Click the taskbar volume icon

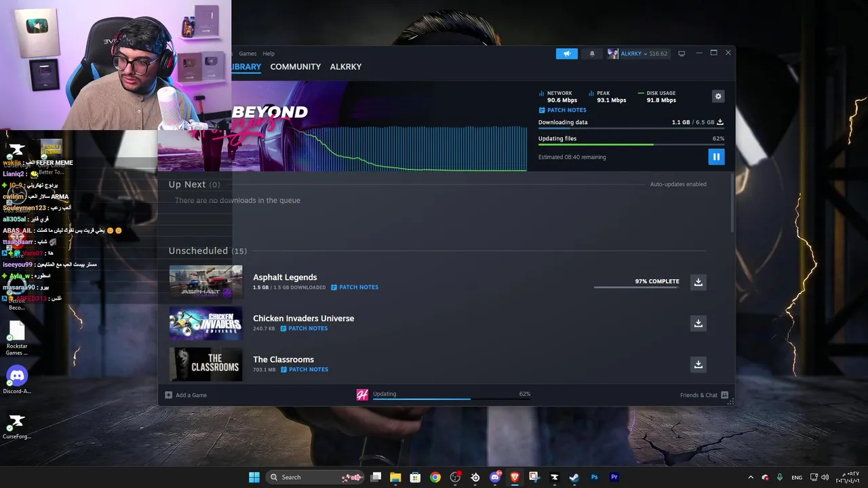(825, 477)
